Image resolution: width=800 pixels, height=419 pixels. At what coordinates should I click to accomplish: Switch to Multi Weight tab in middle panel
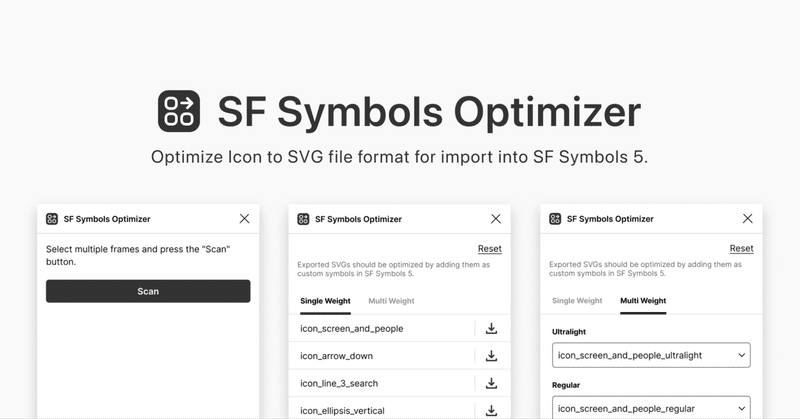(x=391, y=301)
